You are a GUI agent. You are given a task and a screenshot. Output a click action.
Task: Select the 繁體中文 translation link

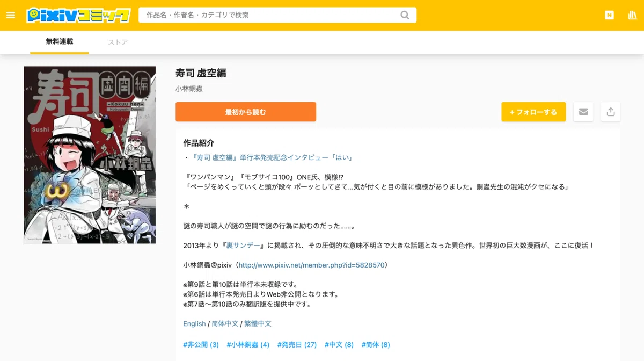click(x=258, y=324)
